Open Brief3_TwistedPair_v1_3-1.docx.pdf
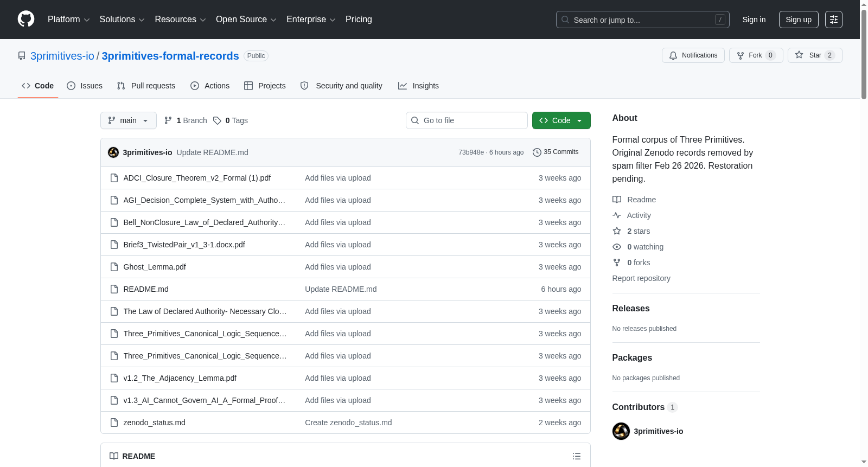 pyautogui.click(x=184, y=245)
